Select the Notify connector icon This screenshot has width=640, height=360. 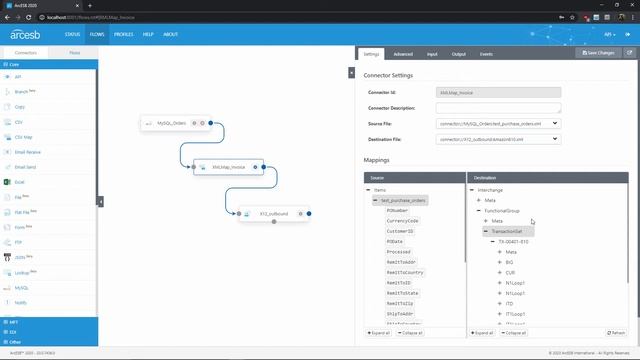[x=7, y=303]
